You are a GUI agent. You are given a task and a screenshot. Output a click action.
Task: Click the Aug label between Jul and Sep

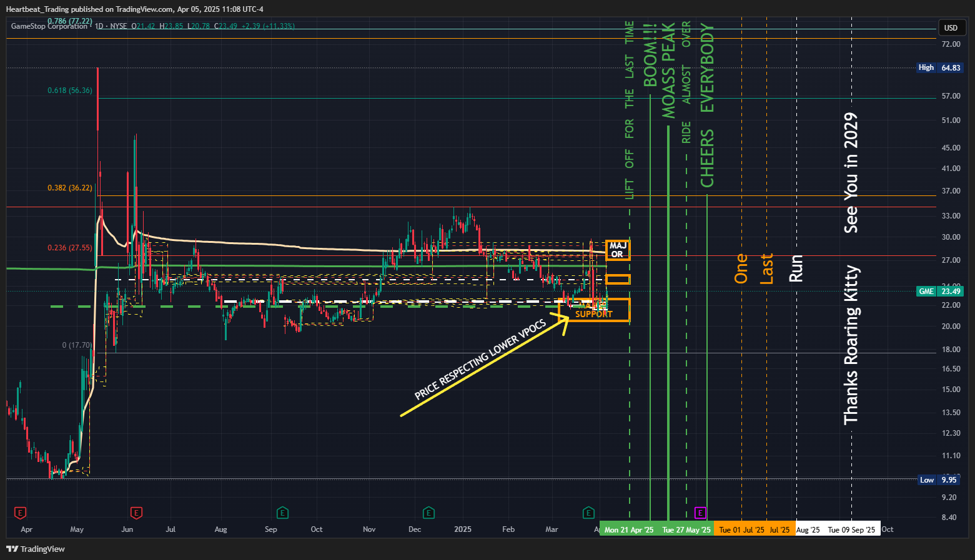[220, 529]
